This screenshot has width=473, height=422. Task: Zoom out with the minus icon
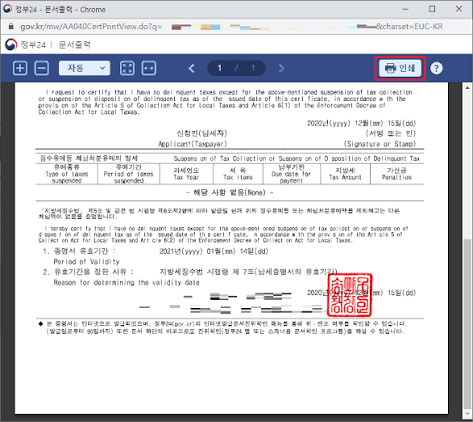[42, 68]
